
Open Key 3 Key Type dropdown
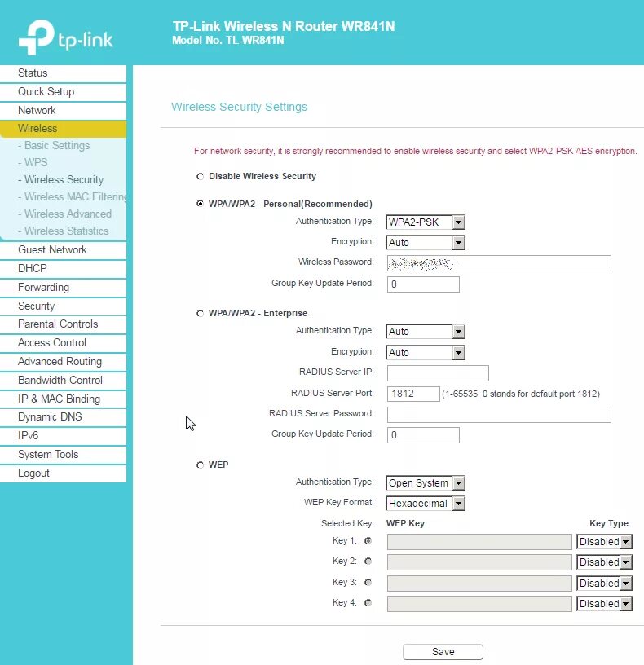604,584
